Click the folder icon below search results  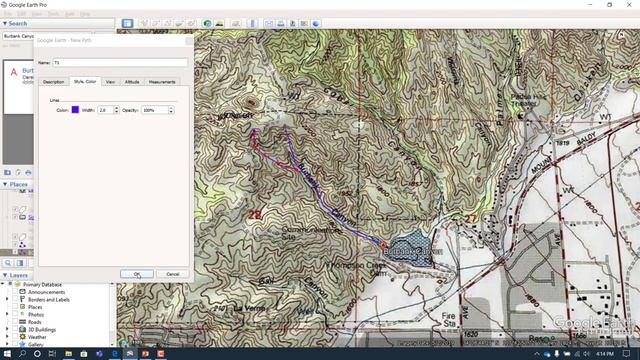point(7,172)
